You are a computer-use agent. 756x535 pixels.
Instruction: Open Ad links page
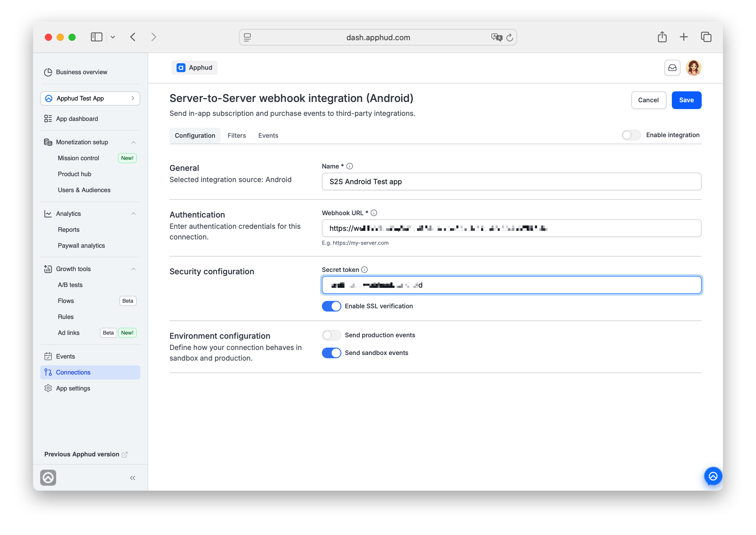(69, 333)
